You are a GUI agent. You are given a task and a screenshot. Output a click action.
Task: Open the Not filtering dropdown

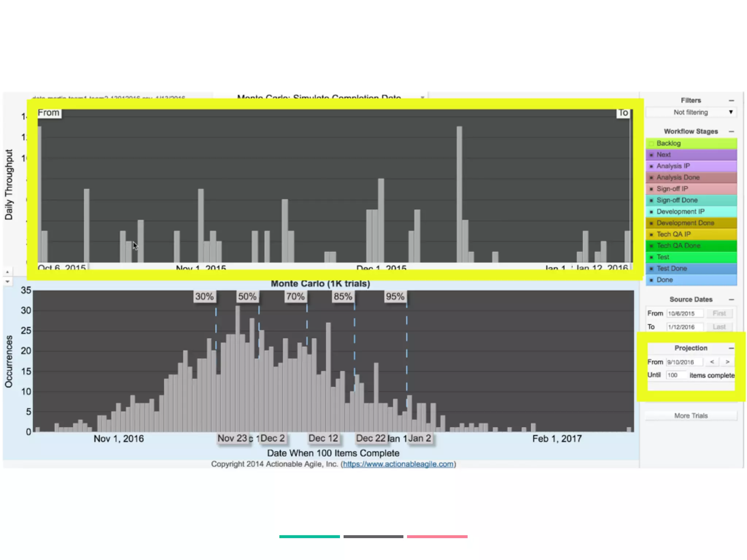(x=691, y=112)
